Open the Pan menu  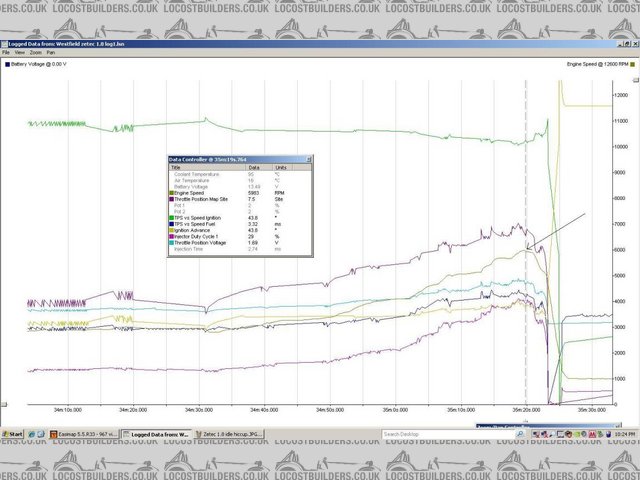coord(51,53)
